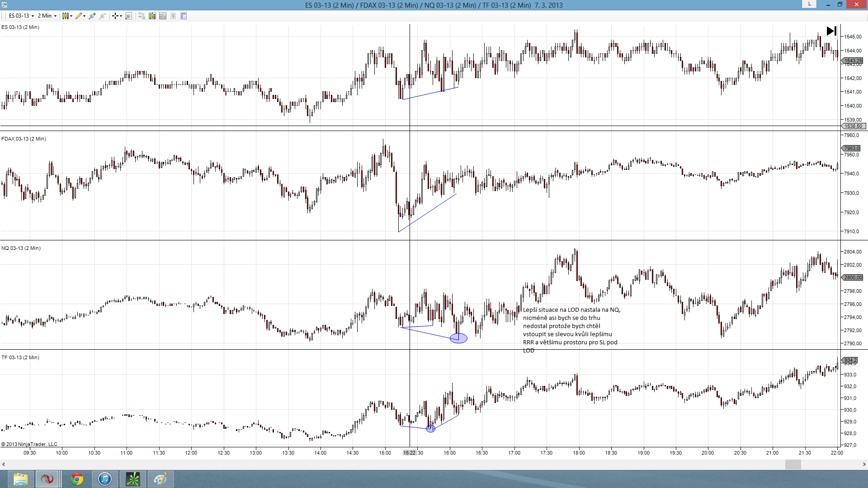Viewport: 868px width, 488px height.
Task: Click the right scroll arrow at bottom
Action: pos(864,464)
